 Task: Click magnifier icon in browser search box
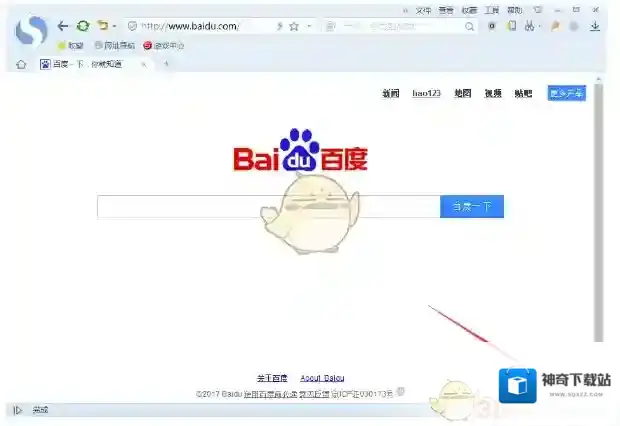(470, 26)
